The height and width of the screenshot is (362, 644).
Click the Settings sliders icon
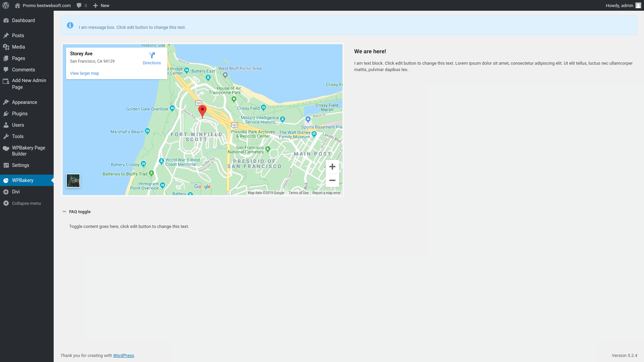(6, 165)
